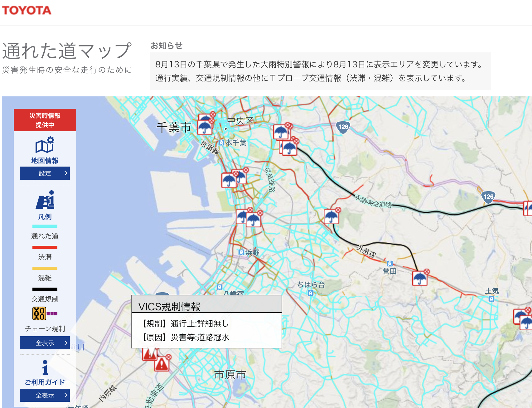Click the ちはら台 place label
The width and height of the screenshot is (532, 408).
pyautogui.click(x=311, y=284)
